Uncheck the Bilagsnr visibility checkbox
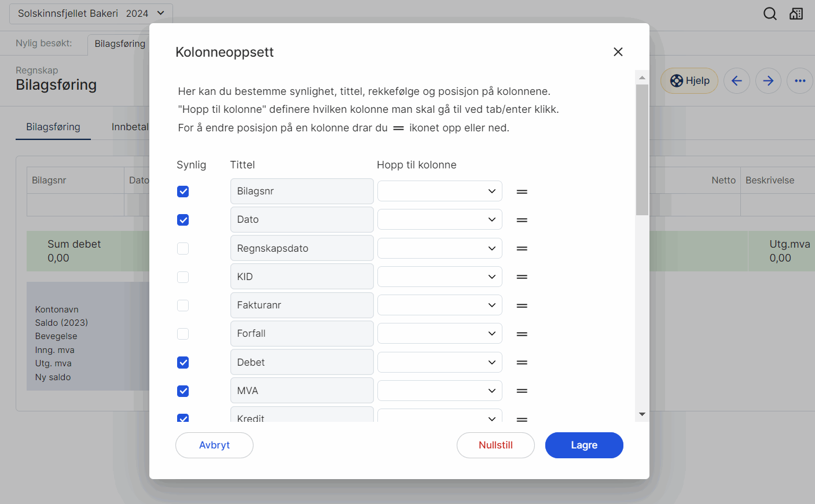 point(183,192)
